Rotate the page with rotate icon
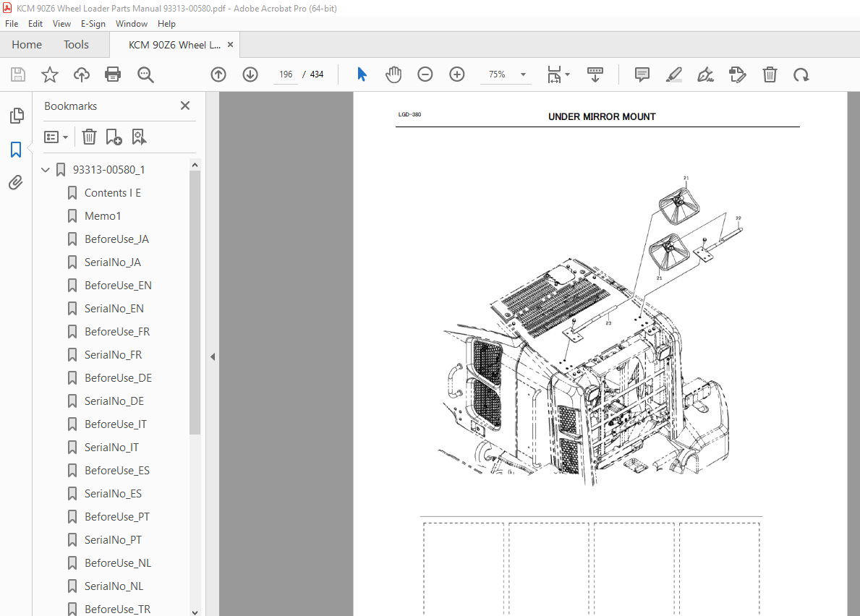This screenshot has width=860, height=616. pyautogui.click(x=801, y=74)
